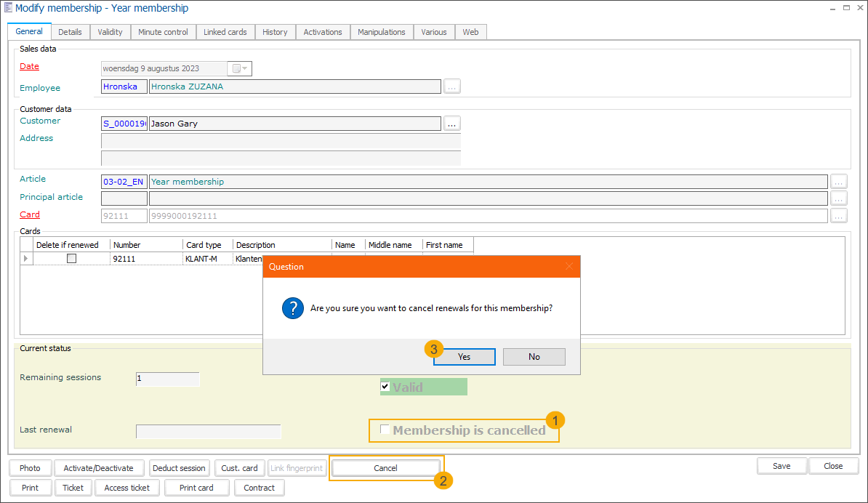Click the Employee lookup ellipsis button
The width and height of the screenshot is (868, 503).
click(452, 86)
